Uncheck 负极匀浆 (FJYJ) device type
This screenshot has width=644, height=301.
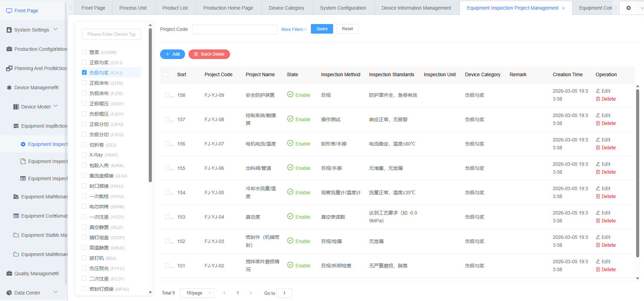coord(84,72)
